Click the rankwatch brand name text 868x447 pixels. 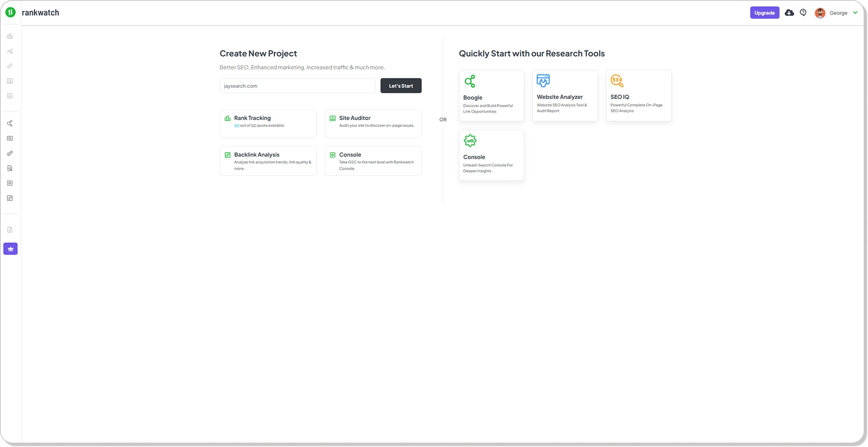point(41,13)
